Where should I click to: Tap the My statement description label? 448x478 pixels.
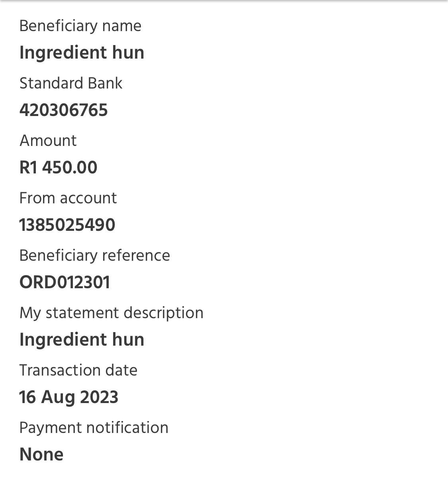click(112, 313)
